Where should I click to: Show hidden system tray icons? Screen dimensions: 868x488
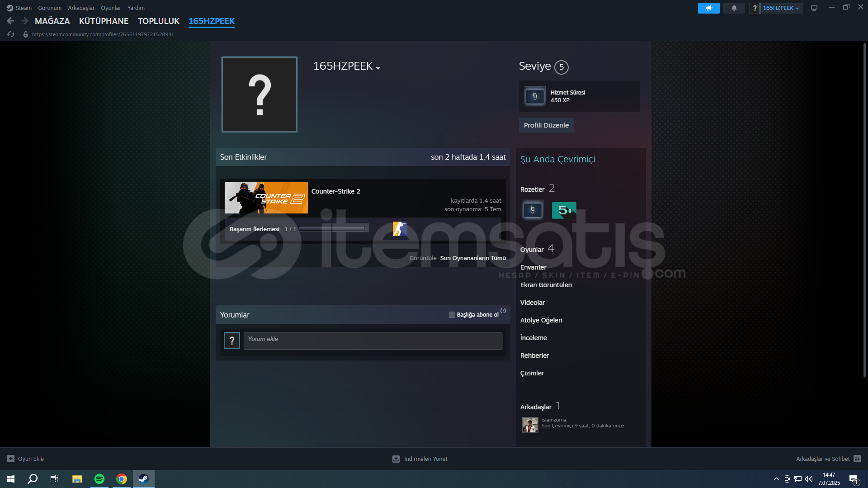[x=776, y=479]
